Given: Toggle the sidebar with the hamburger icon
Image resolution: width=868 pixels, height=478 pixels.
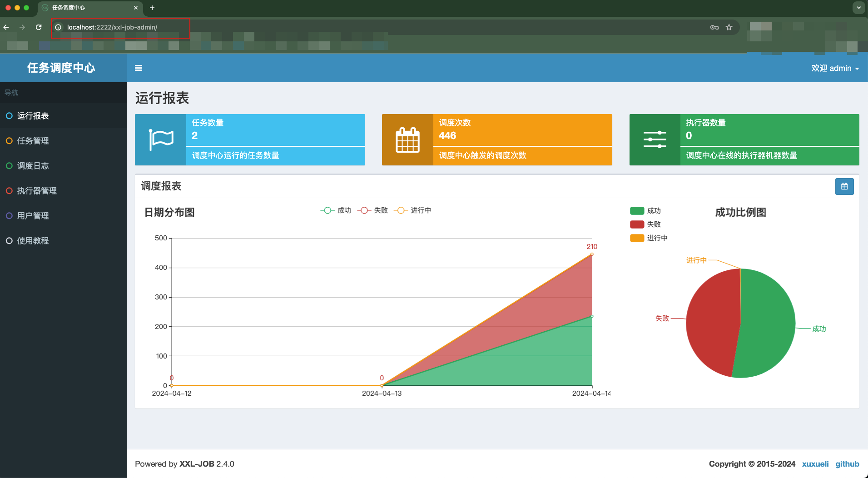Looking at the screenshot, I should (x=139, y=68).
